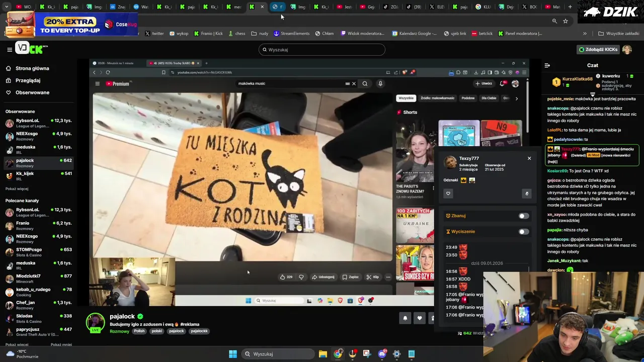Open followed channel RybsonLoL under Obserwowane
The image size is (644, 362).
click(39, 123)
